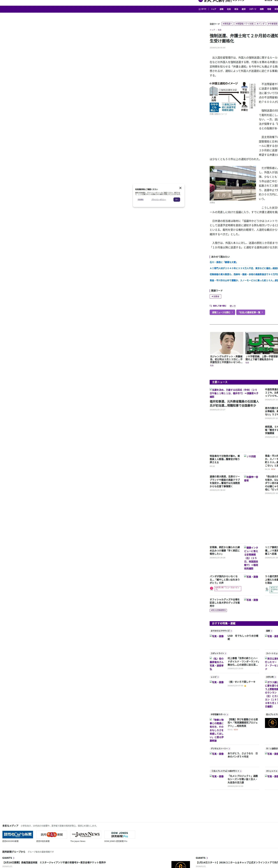278x868 pixels.
Task: Click the #パンダ trending keyword tag
Action: click(260, 24)
